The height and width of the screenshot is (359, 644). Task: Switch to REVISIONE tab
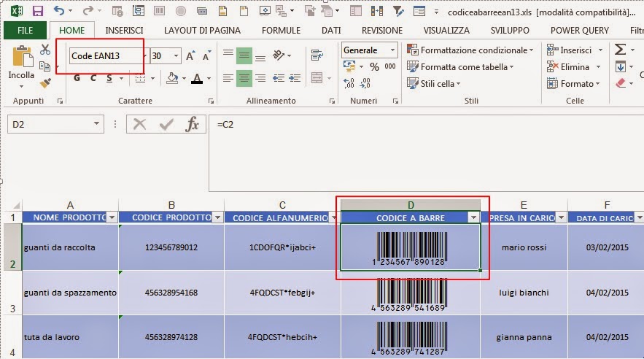click(382, 31)
